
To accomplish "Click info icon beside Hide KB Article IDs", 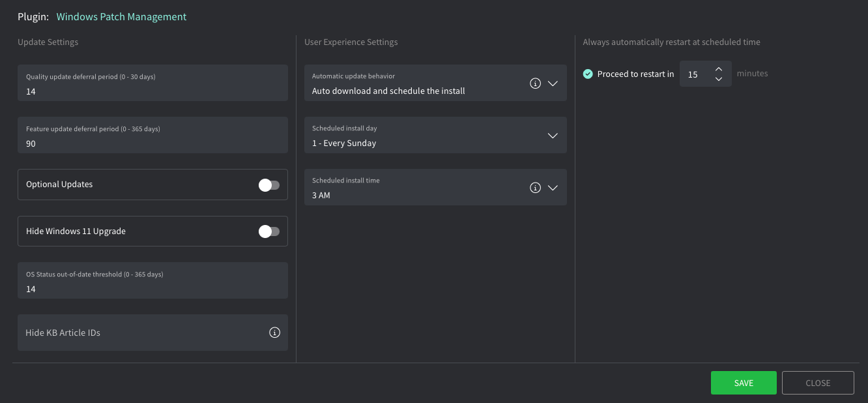I will (x=274, y=333).
